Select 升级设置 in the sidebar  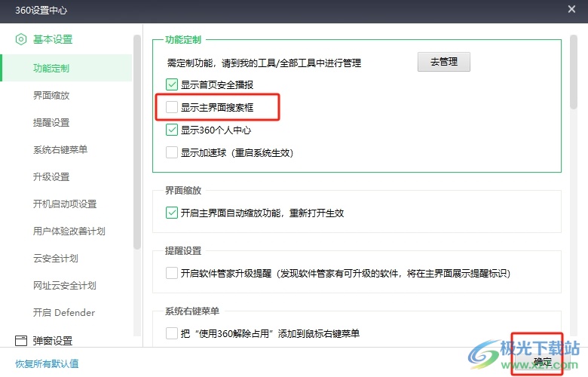[x=51, y=176]
